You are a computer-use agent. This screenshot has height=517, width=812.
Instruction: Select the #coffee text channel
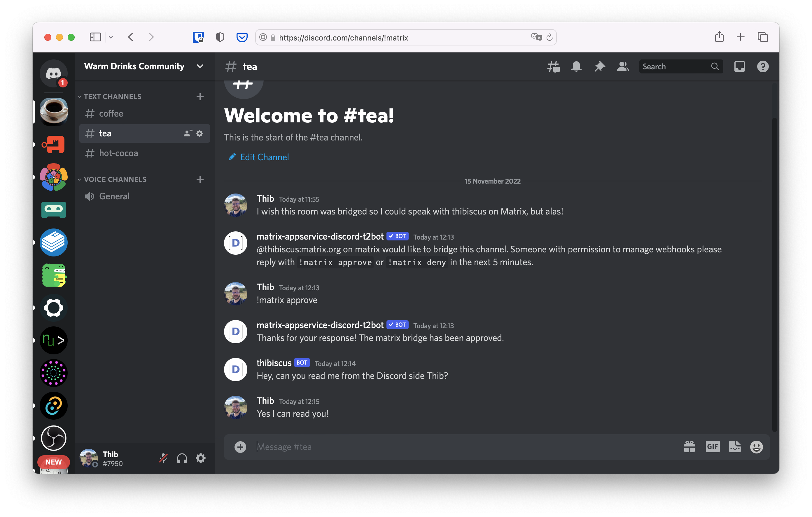(111, 113)
